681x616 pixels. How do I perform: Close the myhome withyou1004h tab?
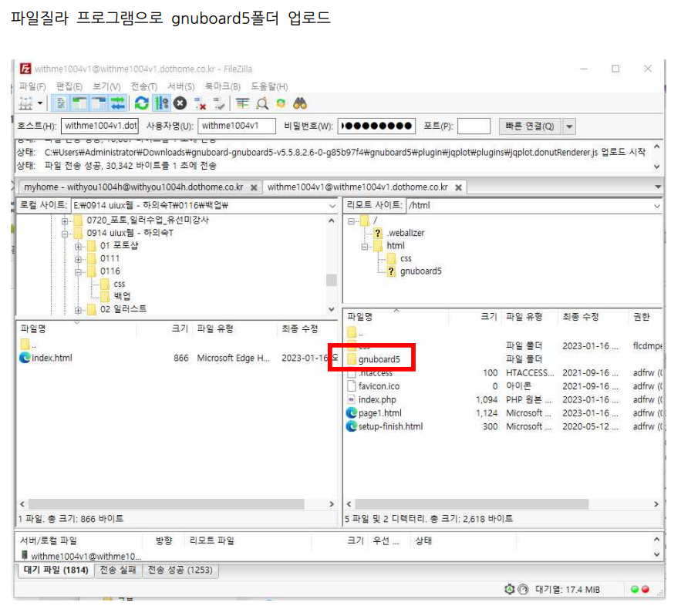point(254,187)
